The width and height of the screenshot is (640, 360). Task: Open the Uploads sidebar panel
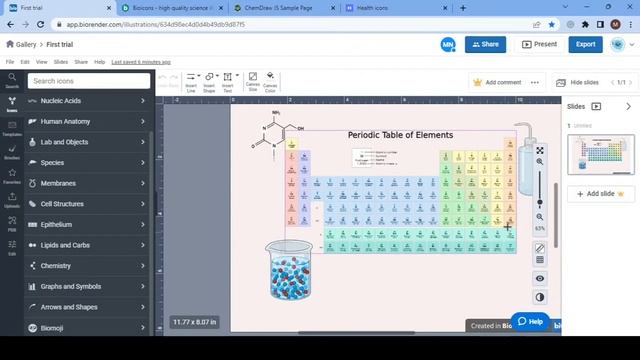[12, 200]
